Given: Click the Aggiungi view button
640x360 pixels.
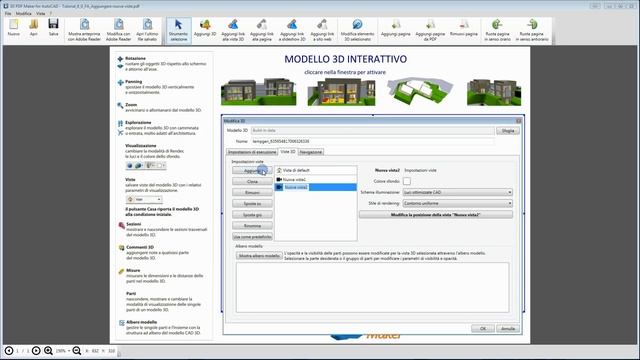Looking at the screenshot, I should pyautogui.click(x=252, y=170).
